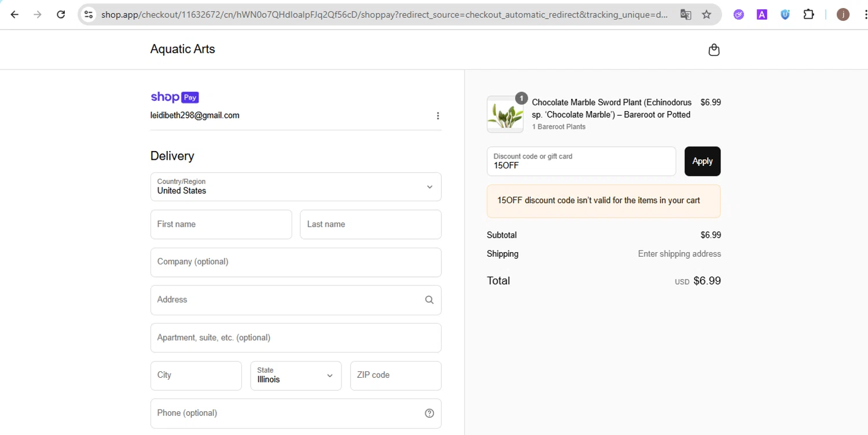Focus the Phone (optional) field
The width and height of the screenshot is (868, 435).
tap(296, 413)
